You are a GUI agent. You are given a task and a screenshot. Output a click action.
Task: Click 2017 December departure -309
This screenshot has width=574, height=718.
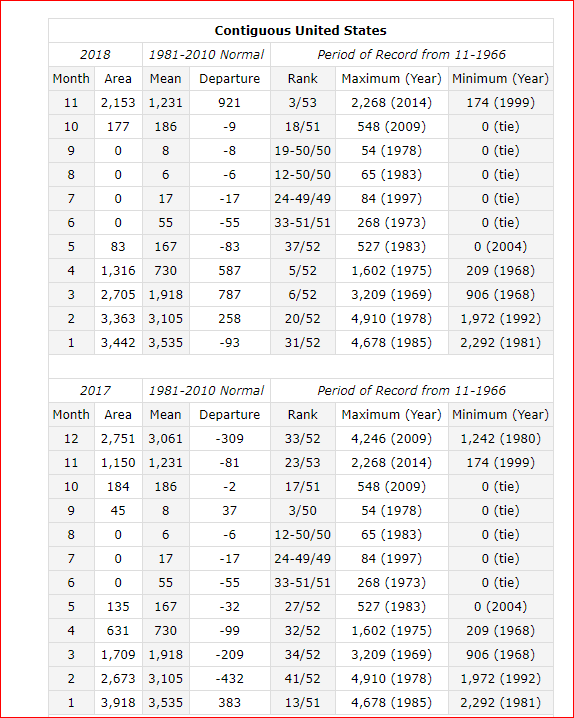click(230, 439)
